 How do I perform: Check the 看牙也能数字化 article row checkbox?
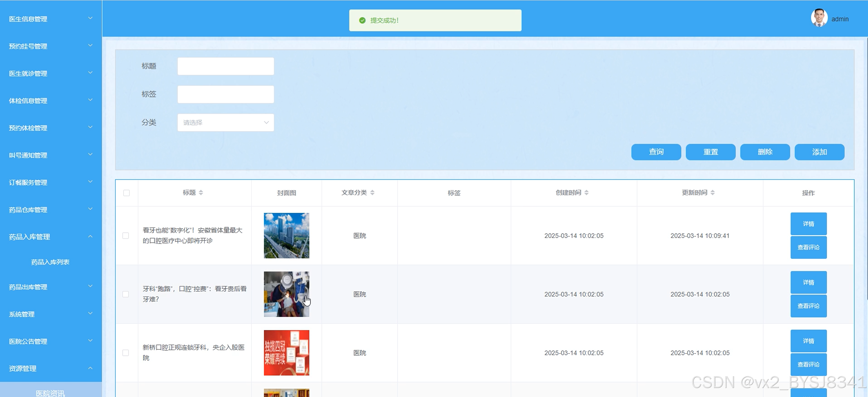pyautogui.click(x=126, y=235)
